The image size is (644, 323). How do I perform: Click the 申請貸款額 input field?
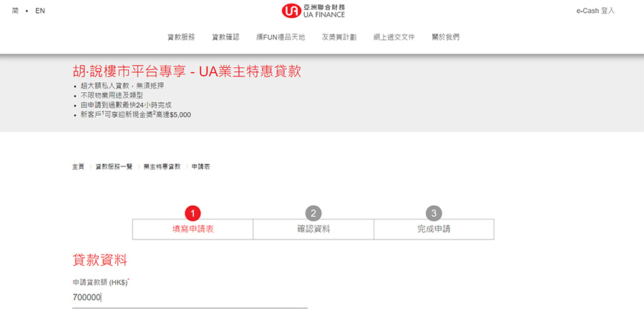tap(190, 297)
